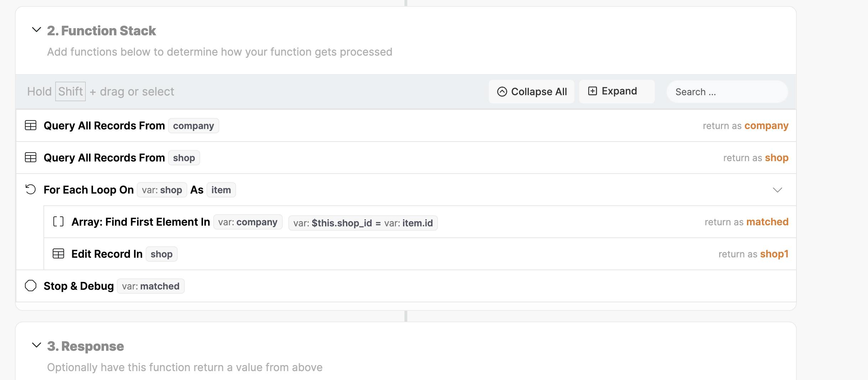The height and width of the screenshot is (380, 868).
Task: Click the $this.shop_id = item.id condition
Action: (363, 223)
